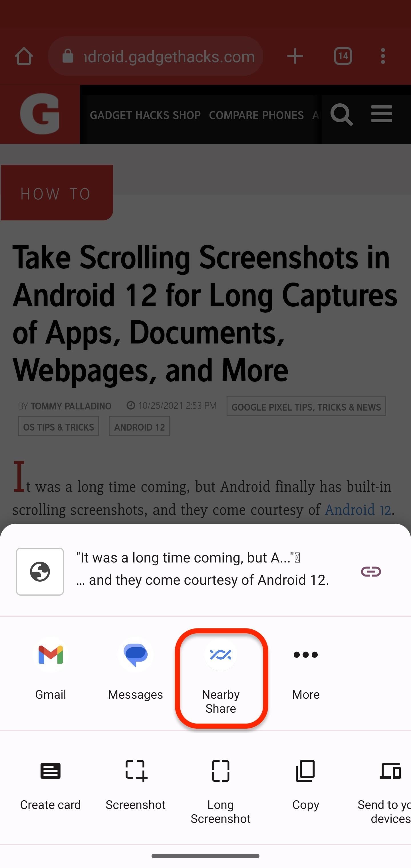Go to Chrome home page
411x868 pixels.
[24, 56]
